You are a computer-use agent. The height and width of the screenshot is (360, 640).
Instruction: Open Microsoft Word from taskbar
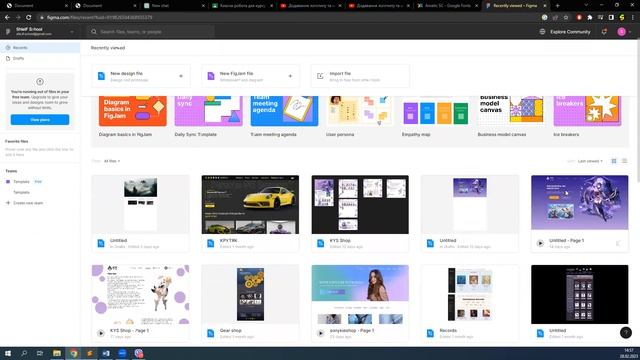[x=106, y=353]
